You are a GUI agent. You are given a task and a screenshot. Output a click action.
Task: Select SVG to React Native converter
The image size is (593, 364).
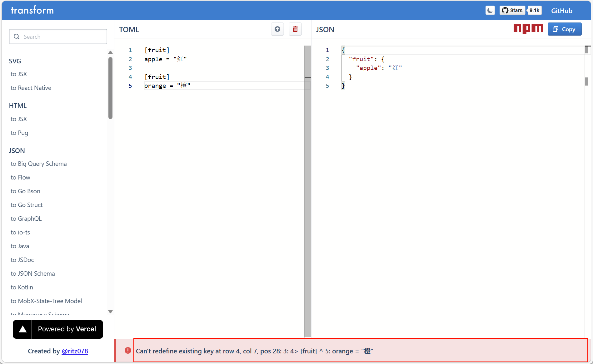[x=31, y=88]
